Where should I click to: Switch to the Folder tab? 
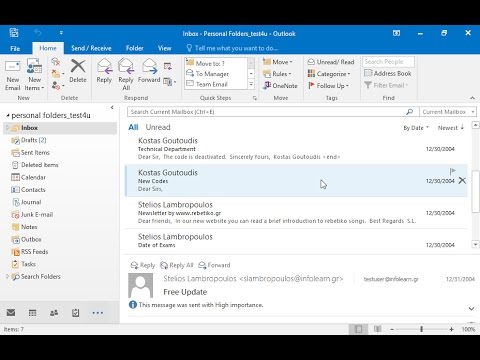tap(135, 48)
